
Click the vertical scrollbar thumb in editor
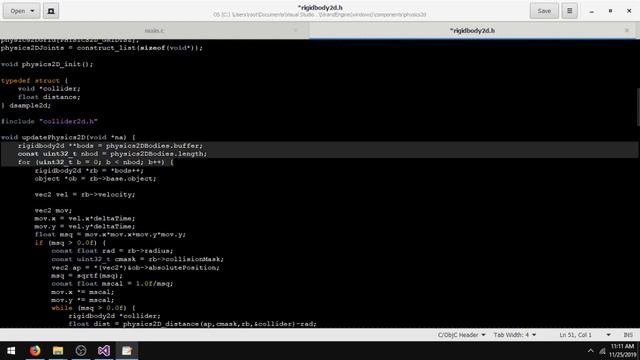pyautogui.click(x=638, y=107)
